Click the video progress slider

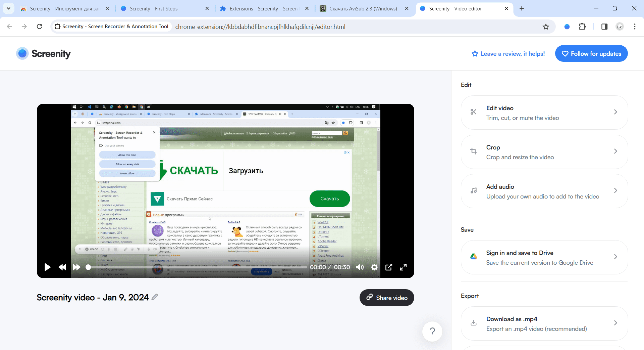click(x=197, y=267)
